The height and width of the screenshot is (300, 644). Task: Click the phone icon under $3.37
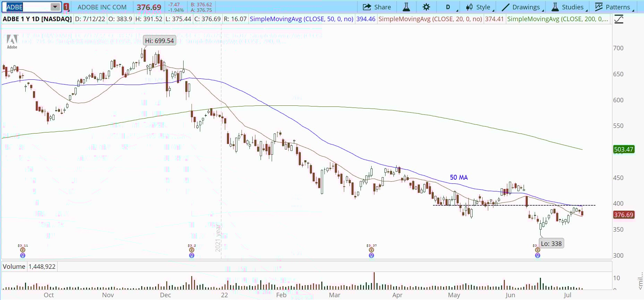coord(371,250)
